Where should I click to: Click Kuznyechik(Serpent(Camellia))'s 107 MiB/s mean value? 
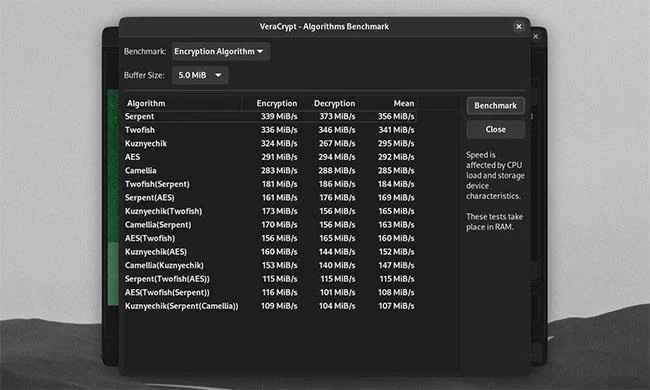396,306
